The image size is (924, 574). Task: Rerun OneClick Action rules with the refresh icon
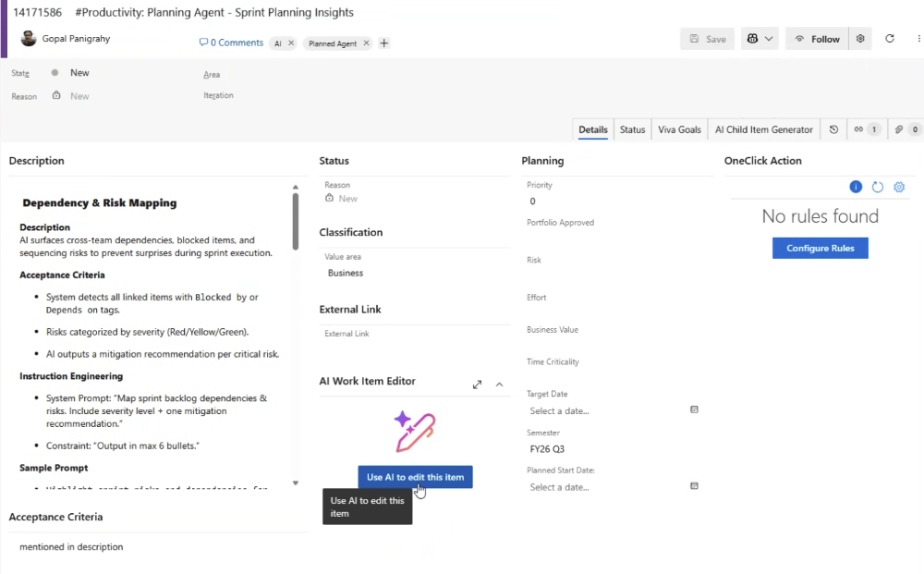pos(877,187)
